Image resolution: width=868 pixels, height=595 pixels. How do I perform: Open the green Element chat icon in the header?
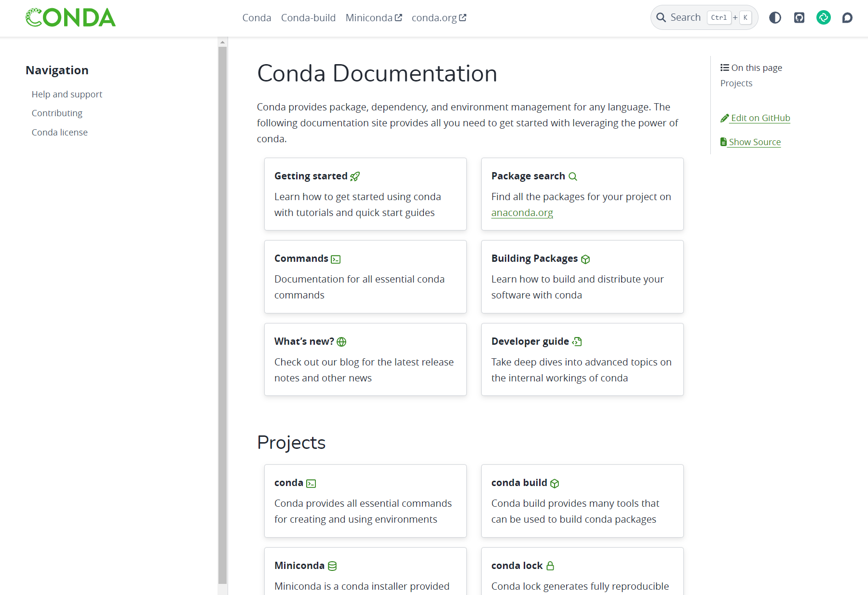823,18
